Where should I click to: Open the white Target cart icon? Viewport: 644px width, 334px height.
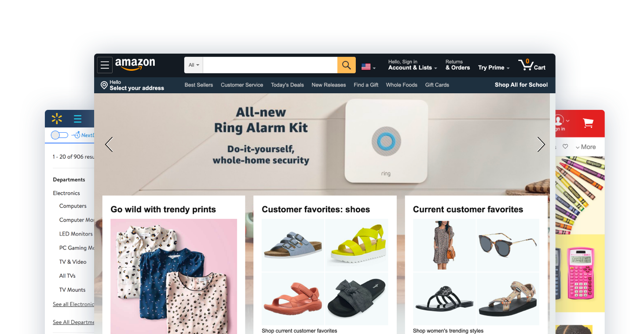(588, 123)
